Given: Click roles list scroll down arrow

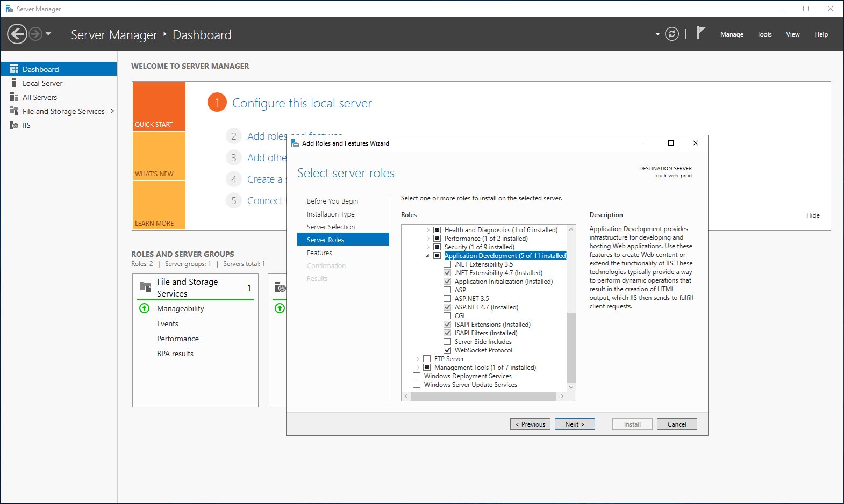Looking at the screenshot, I should [x=571, y=387].
